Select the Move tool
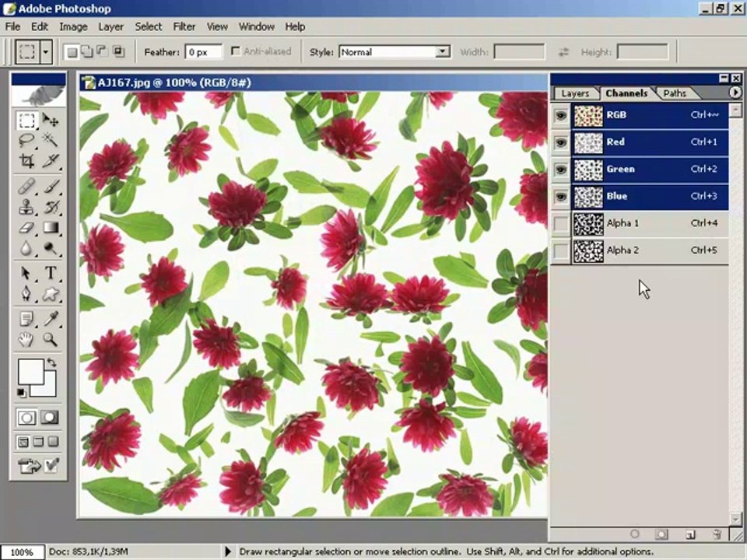The image size is (747, 560). point(51,120)
